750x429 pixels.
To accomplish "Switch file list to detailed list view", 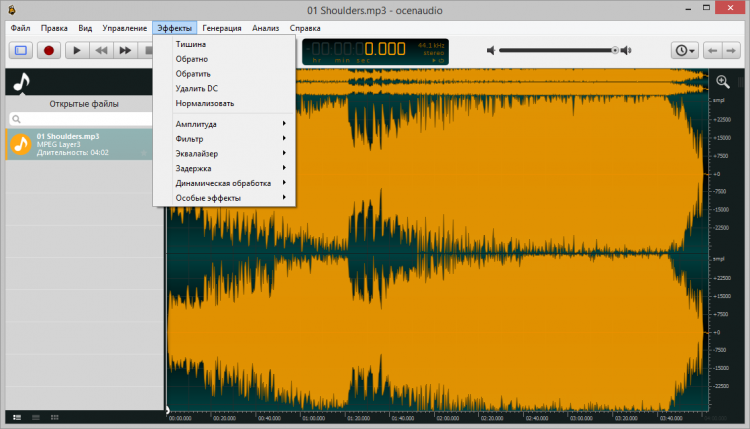I will pos(17,415).
